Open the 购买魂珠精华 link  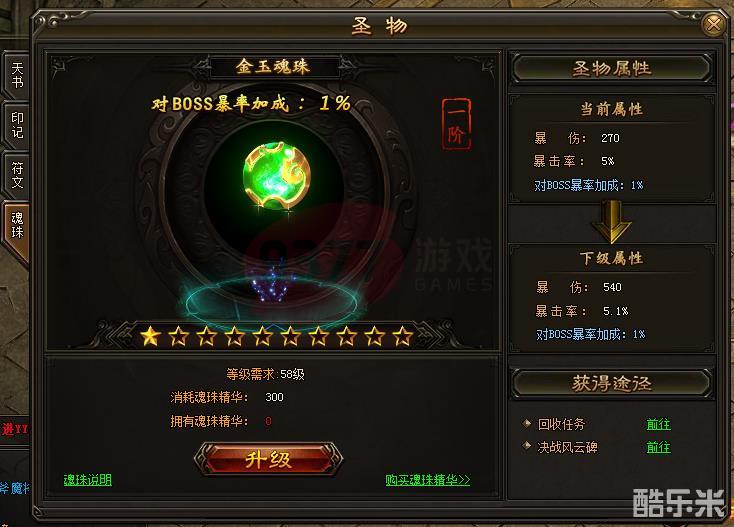click(x=427, y=480)
